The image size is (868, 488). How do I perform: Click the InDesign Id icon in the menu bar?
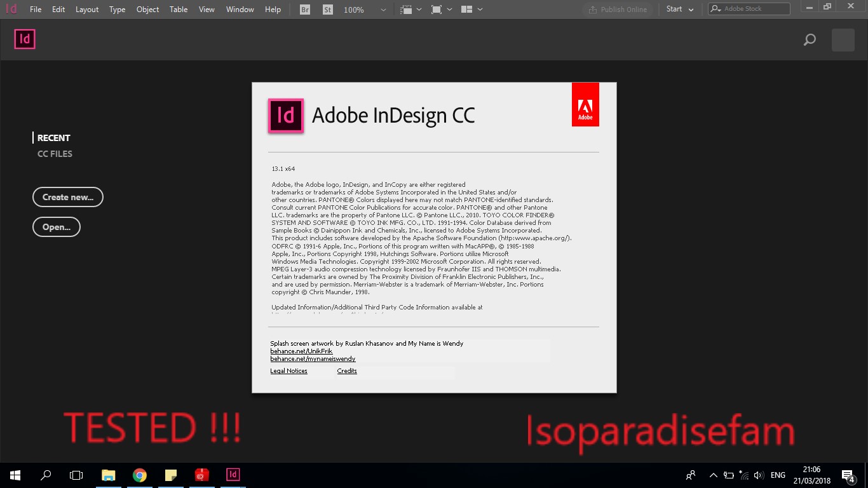tap(11, 9)
